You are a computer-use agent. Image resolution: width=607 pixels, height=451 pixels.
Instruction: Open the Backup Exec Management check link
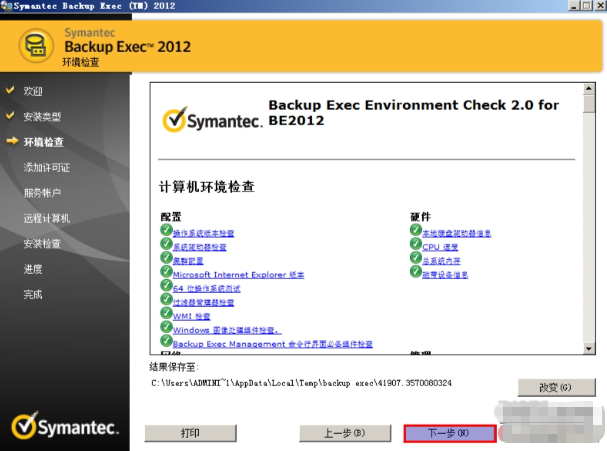(x=272, y=343)
